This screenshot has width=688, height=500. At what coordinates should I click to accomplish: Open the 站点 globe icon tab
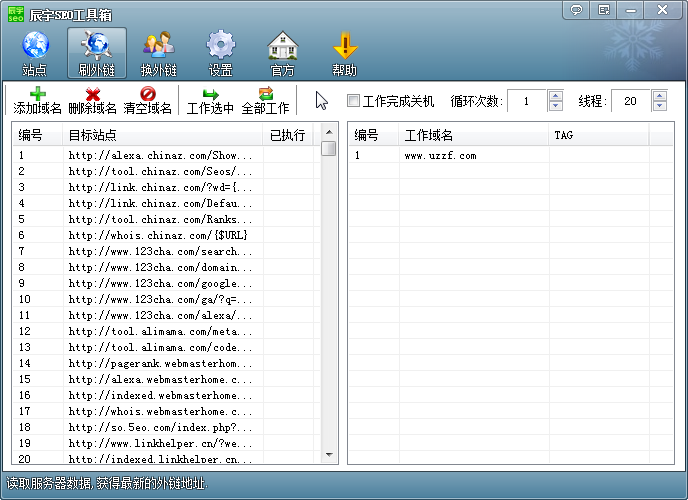point(35,54)
